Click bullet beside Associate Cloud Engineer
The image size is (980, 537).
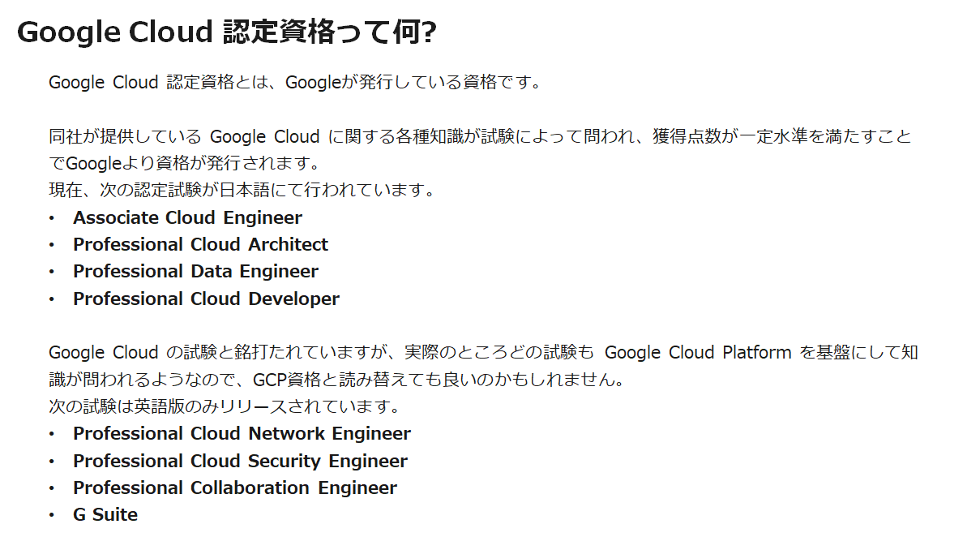pos(52,218)
